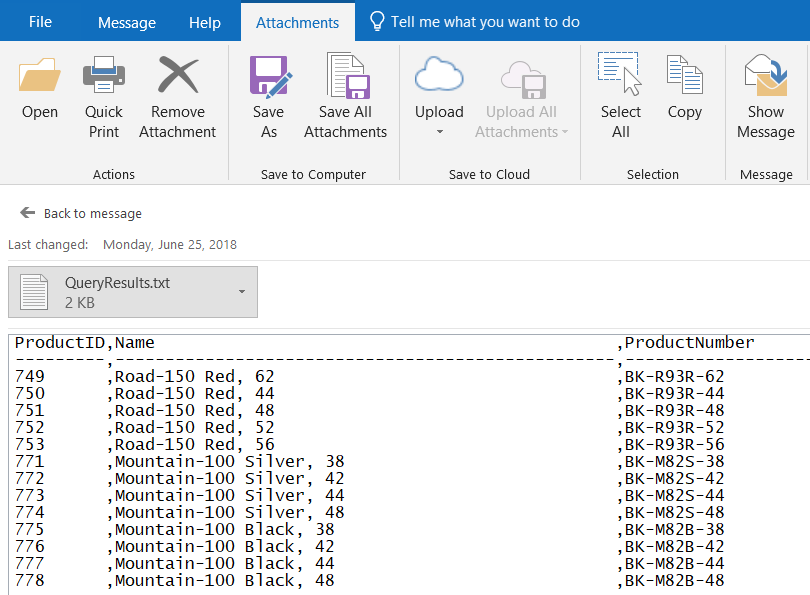Click the Tell me what you want search box
Image resolution: width=810 pixels, height=595 pixels.
484,22
